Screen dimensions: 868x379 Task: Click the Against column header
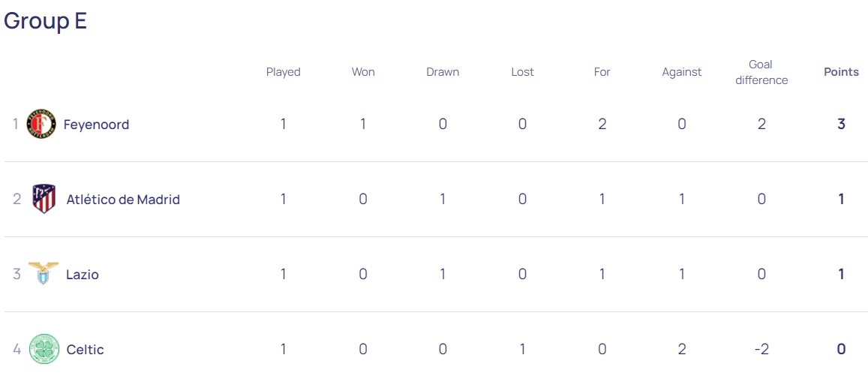(682, 72)
